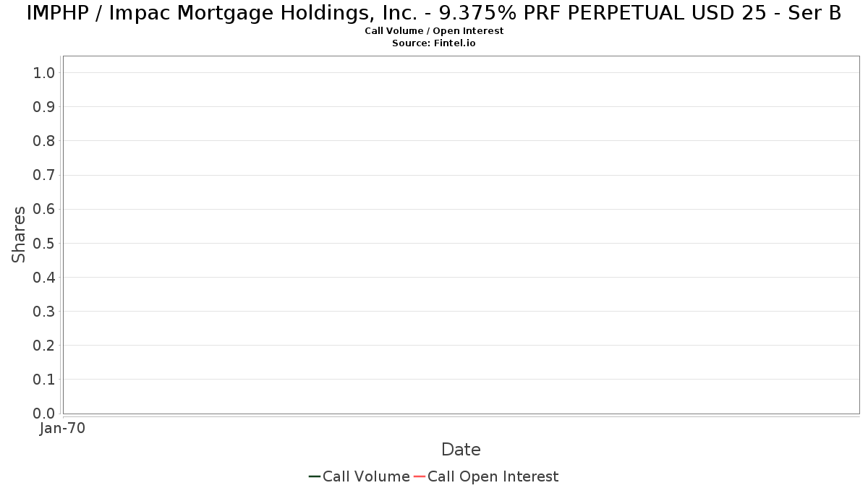
Task: Click the 0.8 y-axis tick label
Action: point(44,141)
